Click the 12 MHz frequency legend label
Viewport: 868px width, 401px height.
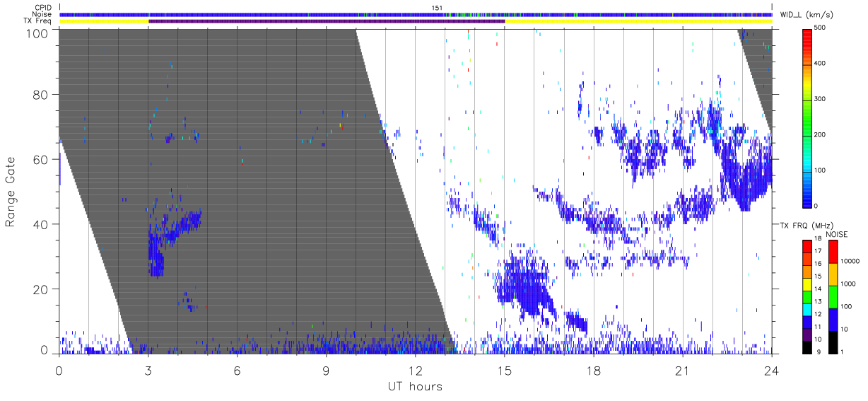click(x=818, y=314)
